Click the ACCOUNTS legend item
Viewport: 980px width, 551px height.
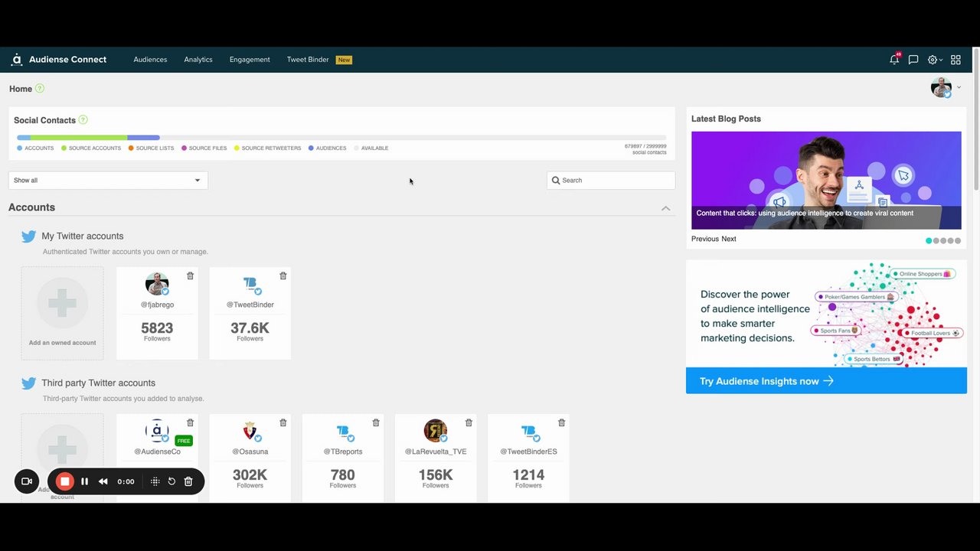35,148
